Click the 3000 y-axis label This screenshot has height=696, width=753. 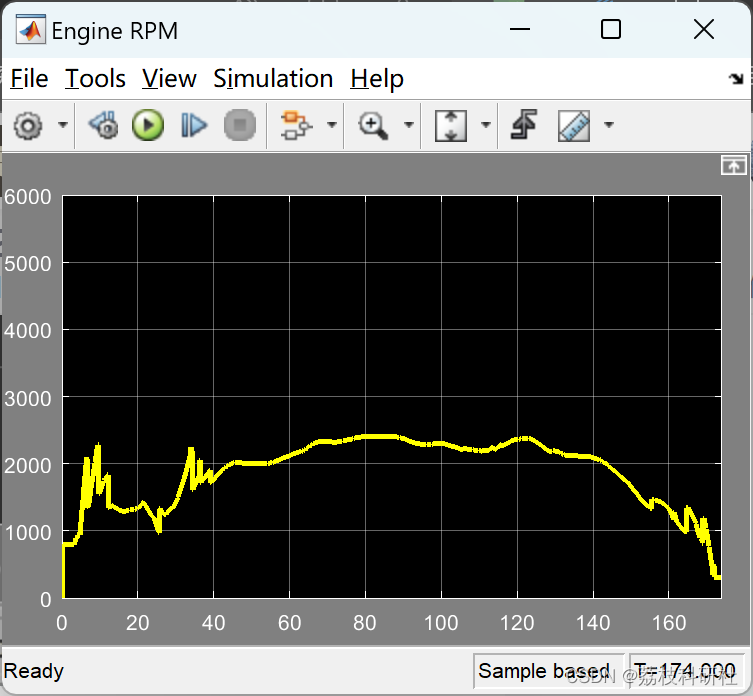coord(28,399)
